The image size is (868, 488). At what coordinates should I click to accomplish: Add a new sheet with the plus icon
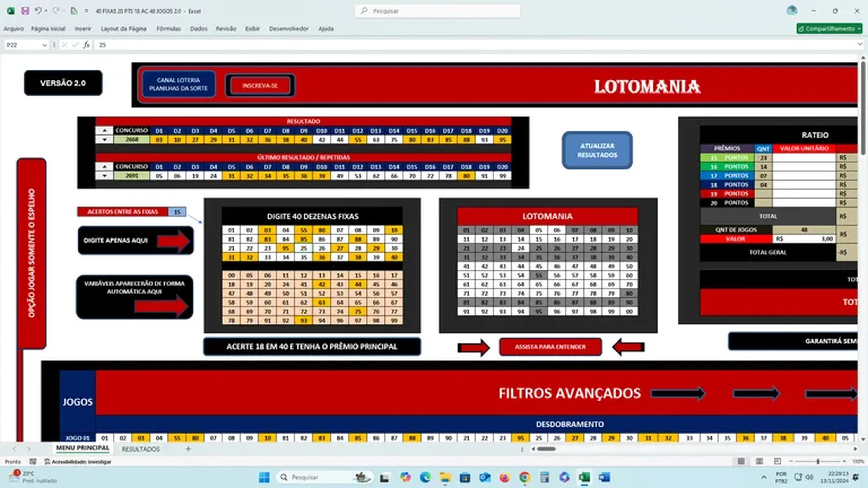188,449
